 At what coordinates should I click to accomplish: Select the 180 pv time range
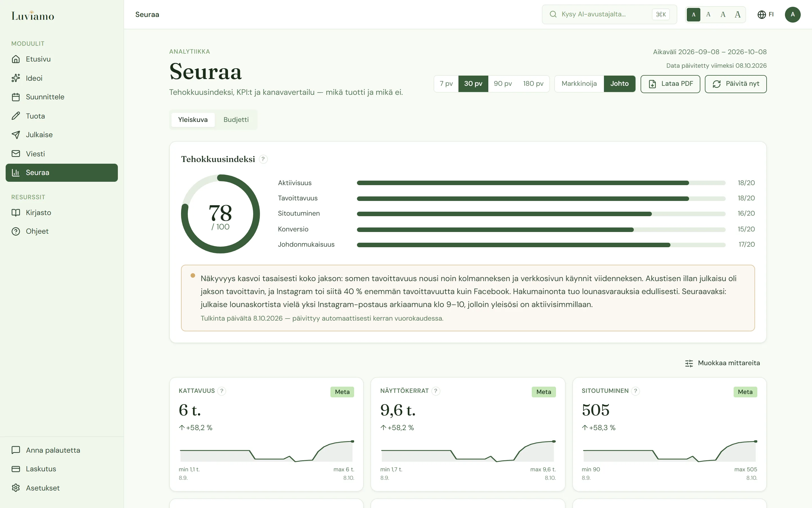click(533, 84)
